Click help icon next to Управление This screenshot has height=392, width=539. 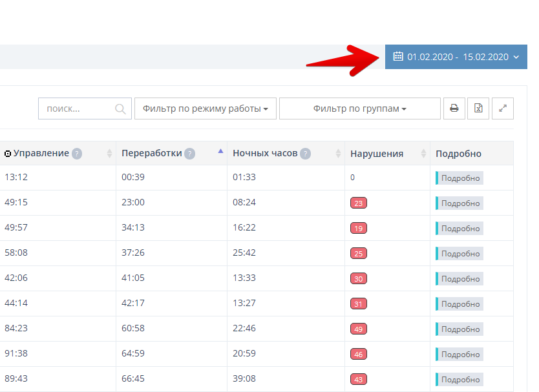point(77,154)
